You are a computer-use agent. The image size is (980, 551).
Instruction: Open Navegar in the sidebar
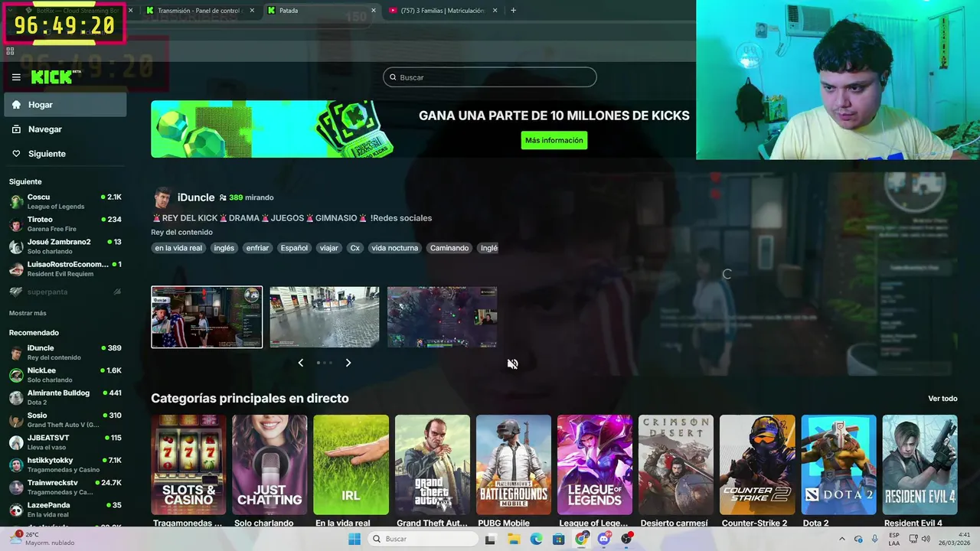[x=65, y=129]
